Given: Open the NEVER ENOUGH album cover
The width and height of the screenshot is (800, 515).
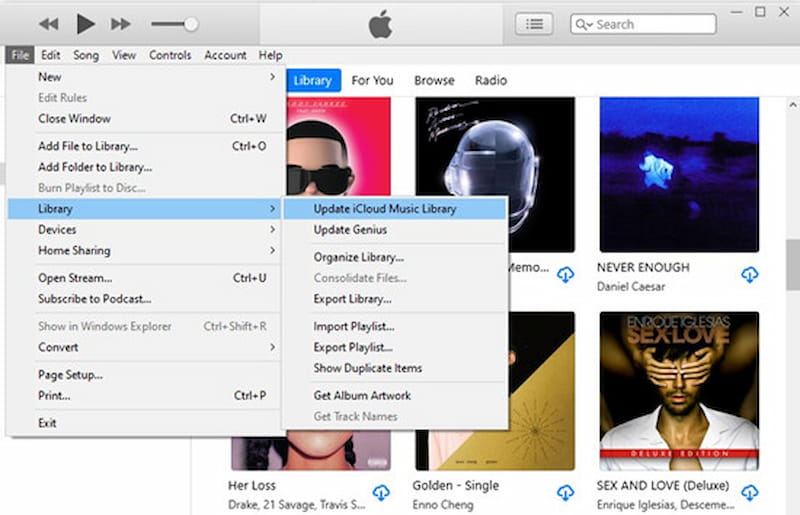Looking at the screenshot, I should coord(679,175).
